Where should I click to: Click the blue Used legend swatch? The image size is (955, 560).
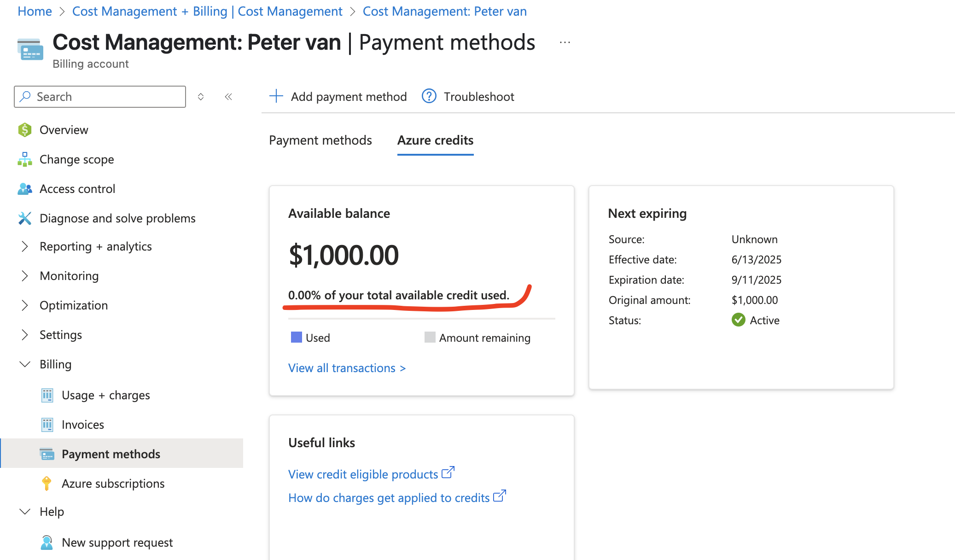297,337
